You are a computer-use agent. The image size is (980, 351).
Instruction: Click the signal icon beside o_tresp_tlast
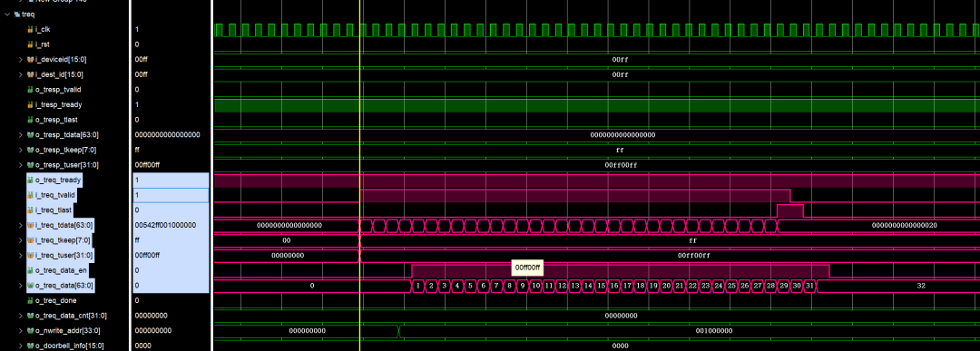[30, 120]
